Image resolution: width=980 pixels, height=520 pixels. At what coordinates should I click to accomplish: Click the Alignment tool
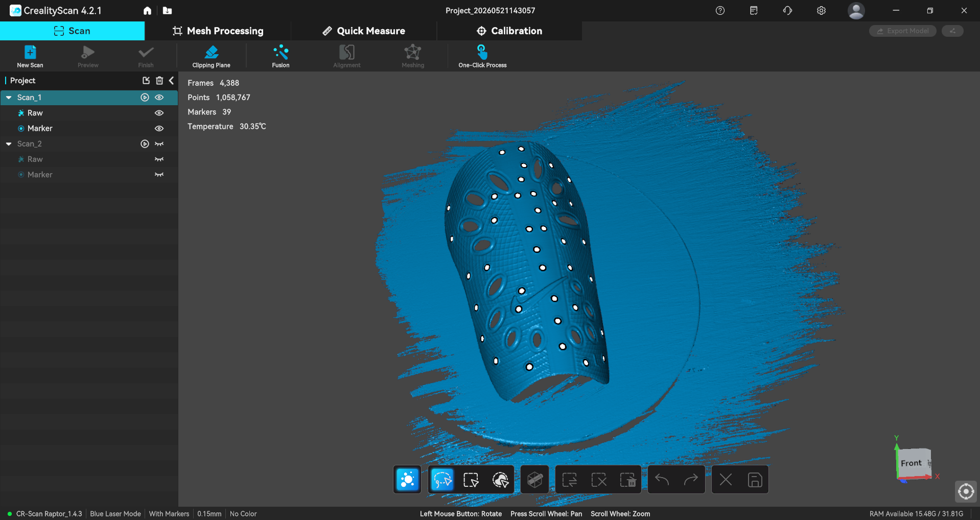pyautogui.click(x=347, y=56)
